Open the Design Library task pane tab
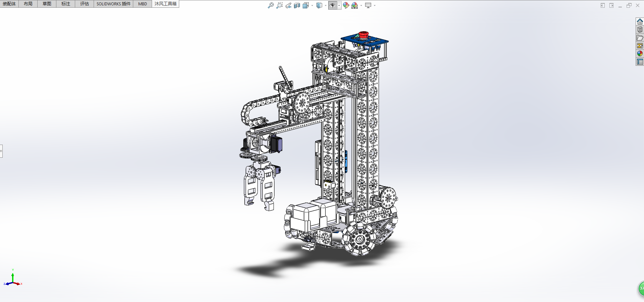644x302 pixels. click(640, 30)
